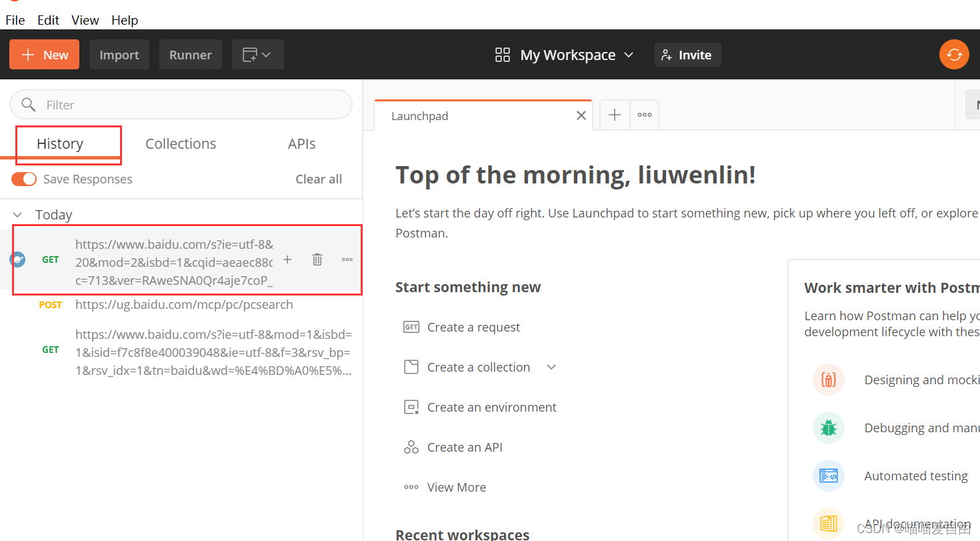
Task: Click Create an API
Action: tap(465, 447)
